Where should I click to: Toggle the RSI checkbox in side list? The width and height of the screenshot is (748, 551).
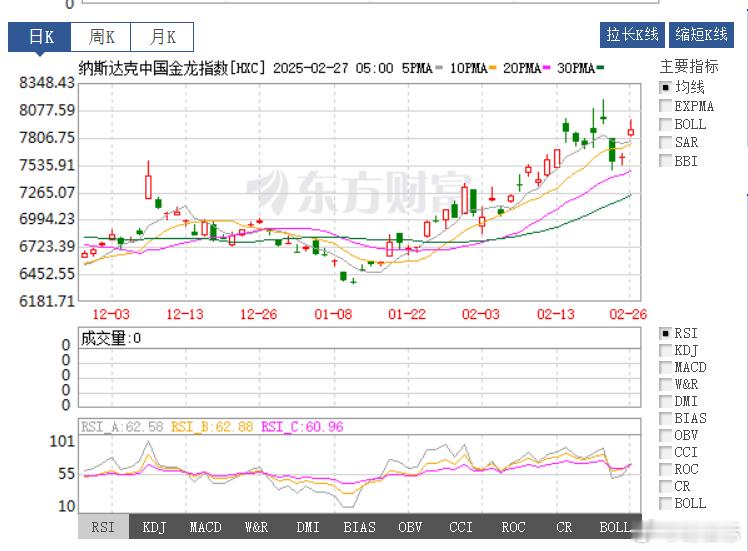coord(665,333)
